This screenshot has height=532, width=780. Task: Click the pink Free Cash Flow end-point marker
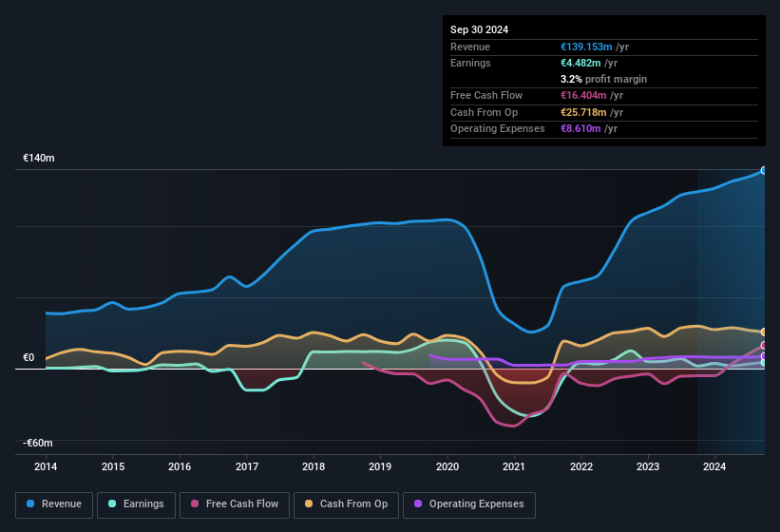764,346
